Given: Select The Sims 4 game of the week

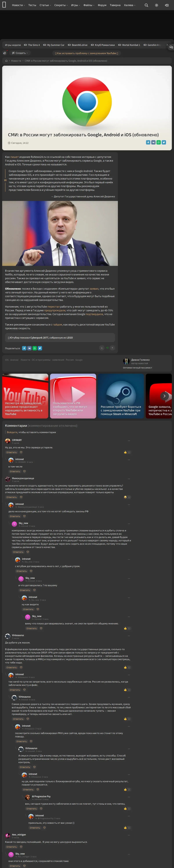Looking at the screenshot, I should pos(32,45).
